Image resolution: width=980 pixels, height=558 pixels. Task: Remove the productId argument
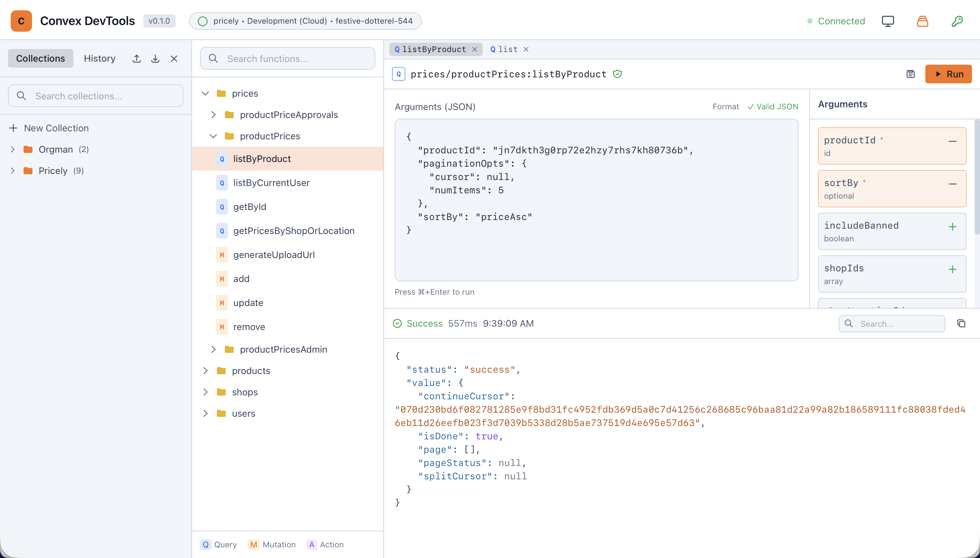(953, 141)
